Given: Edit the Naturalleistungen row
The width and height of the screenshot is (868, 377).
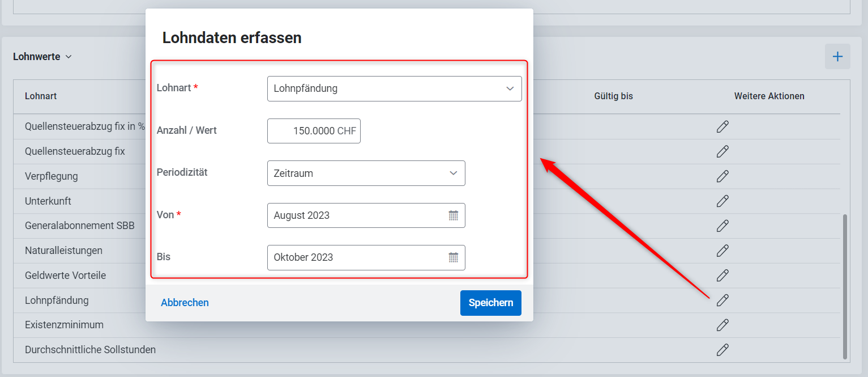Looking at the screenshot, I should pyautogui.click(x=722, y=251).
